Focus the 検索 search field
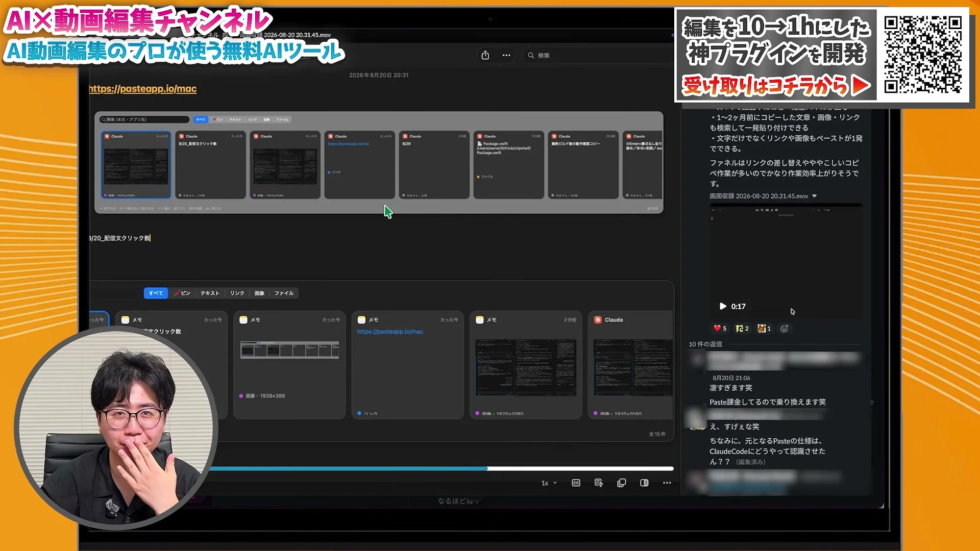The image size is (980, 551). [597, 55]
